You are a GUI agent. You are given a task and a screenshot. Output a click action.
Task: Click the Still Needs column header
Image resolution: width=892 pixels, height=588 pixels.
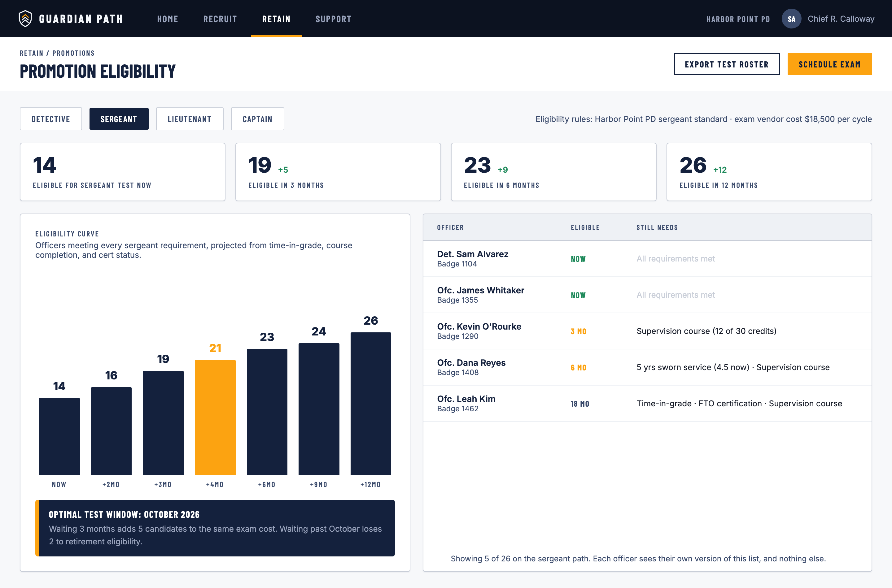click(657, 227)
